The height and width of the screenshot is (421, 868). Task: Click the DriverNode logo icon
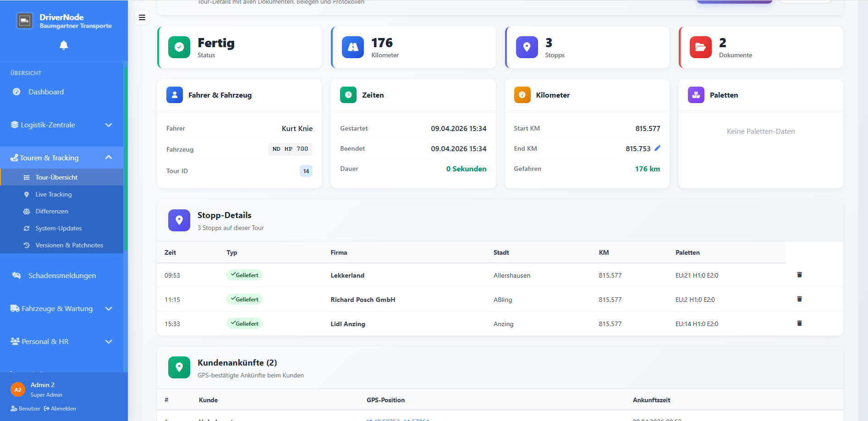pos(25,21)
